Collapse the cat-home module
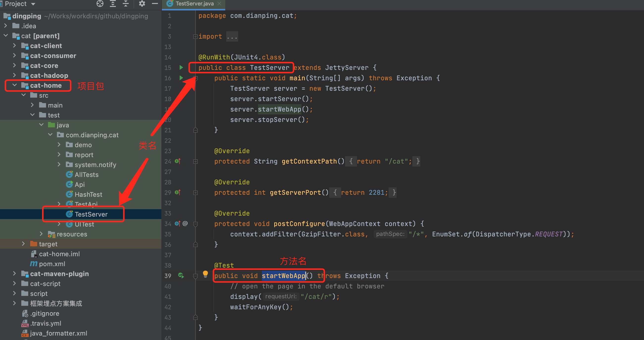Image resolution: width=644 pixels, height=340 pixels. tap(15, 85)
